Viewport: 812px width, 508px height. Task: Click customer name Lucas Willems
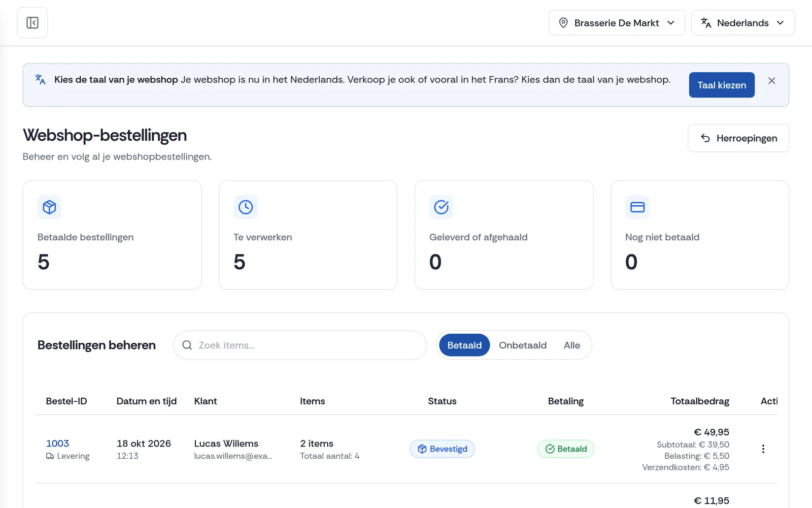(x=226, y=443)
